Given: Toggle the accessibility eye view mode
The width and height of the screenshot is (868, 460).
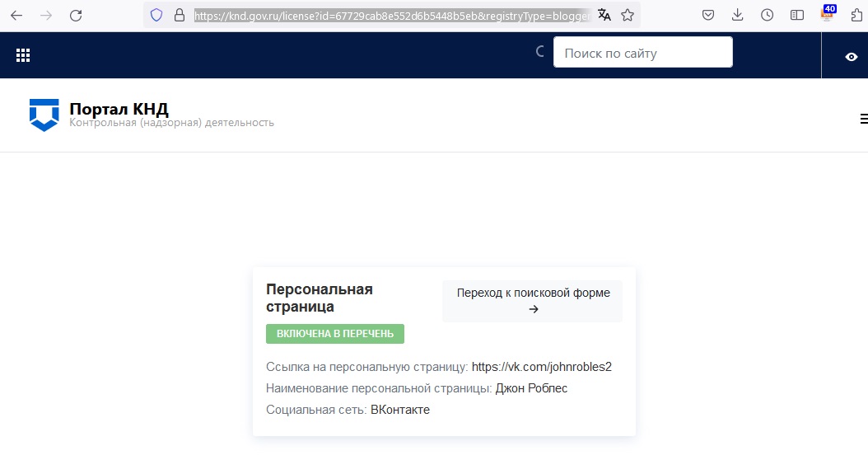Looking at the screenshot, I should point(852,56).
